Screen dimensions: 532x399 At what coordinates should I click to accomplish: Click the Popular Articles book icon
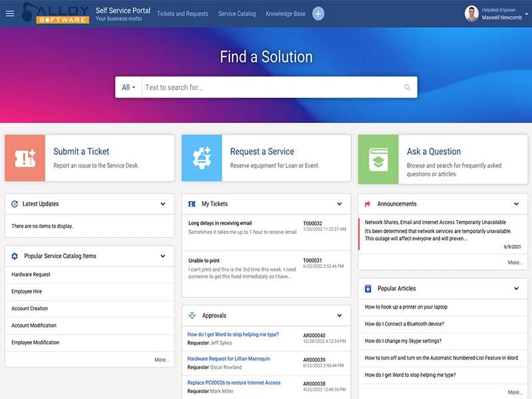pos(368,289)
